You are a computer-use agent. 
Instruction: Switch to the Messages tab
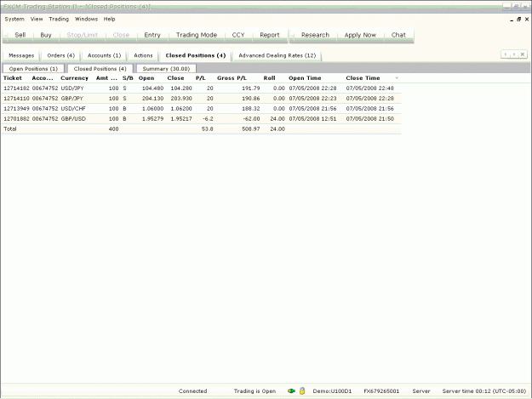pos(21,55)
